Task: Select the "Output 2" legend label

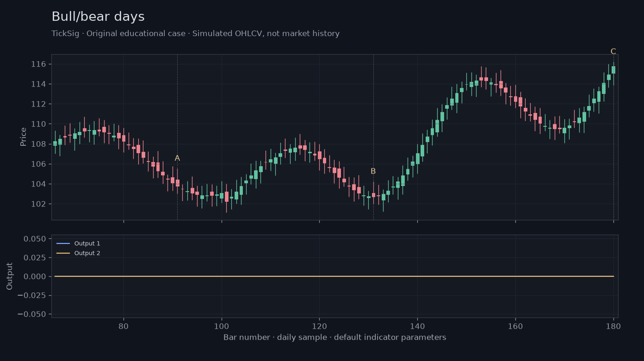Action: pyautogui.click(x=87, y=253)
